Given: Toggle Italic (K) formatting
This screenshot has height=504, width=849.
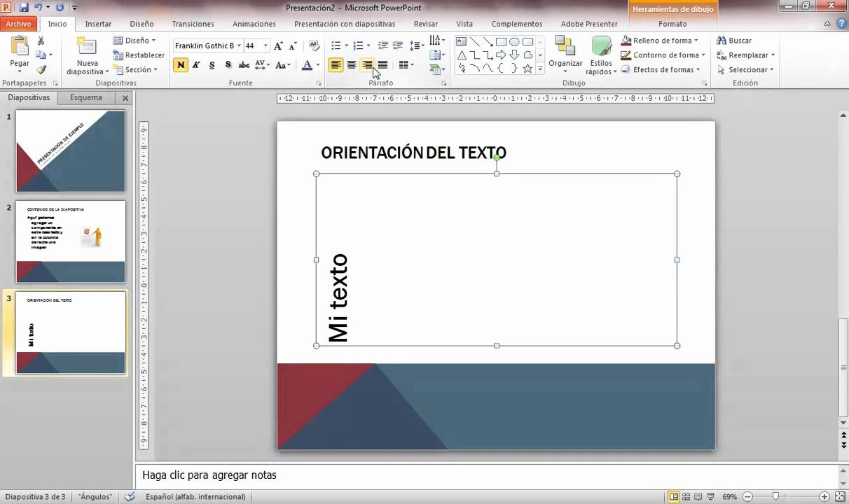Looking at the screenshot, I should [x=196, y=65].
